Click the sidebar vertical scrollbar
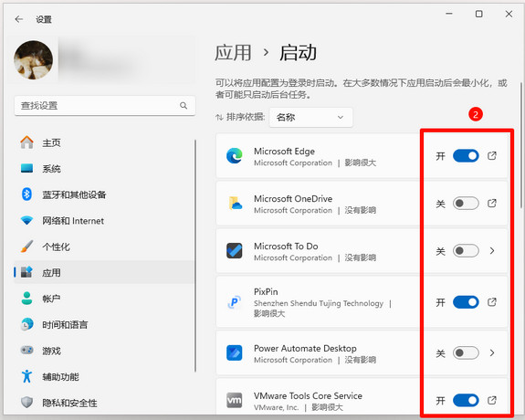The height and width of the screenshot is (420, 525). click(195, 257)
